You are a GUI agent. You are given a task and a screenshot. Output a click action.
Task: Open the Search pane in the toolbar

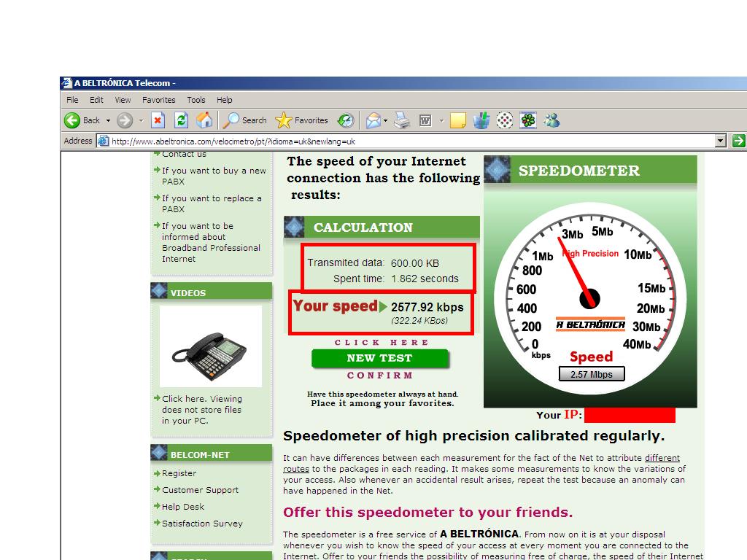[x=245, y=120]
